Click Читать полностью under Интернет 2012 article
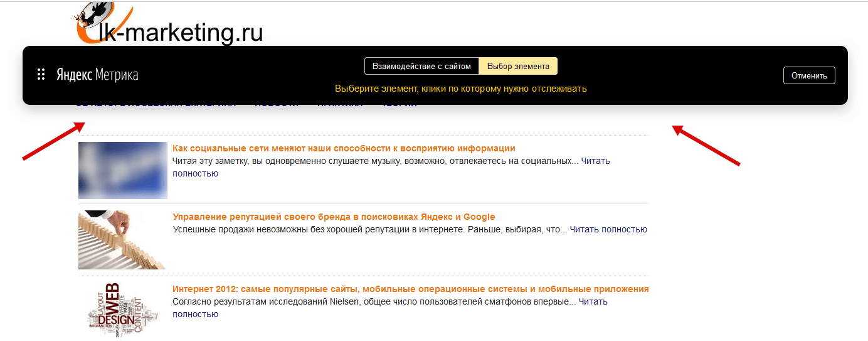 click(195, 314)
